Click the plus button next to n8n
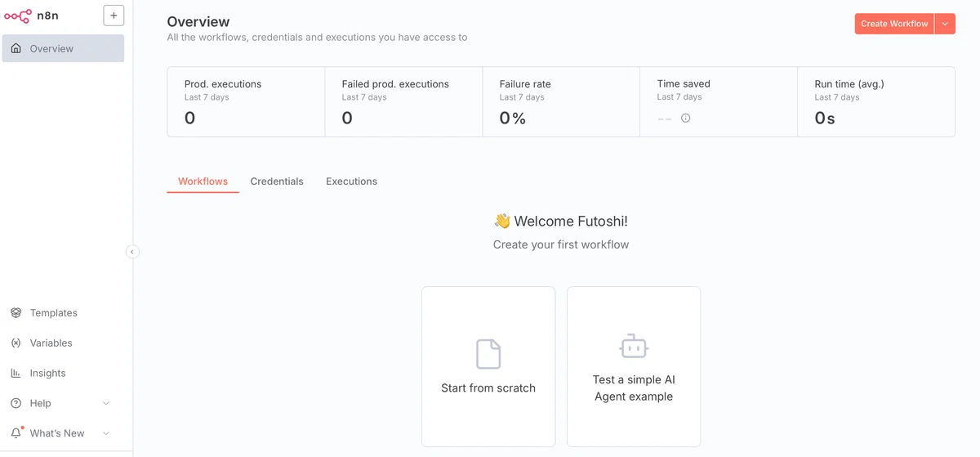 click(114, 16)
